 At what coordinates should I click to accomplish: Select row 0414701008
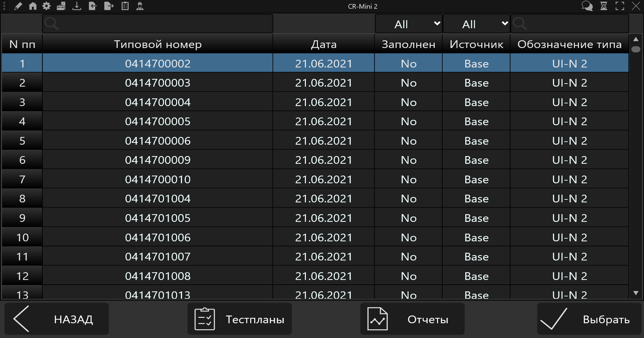tap(315, 276)
